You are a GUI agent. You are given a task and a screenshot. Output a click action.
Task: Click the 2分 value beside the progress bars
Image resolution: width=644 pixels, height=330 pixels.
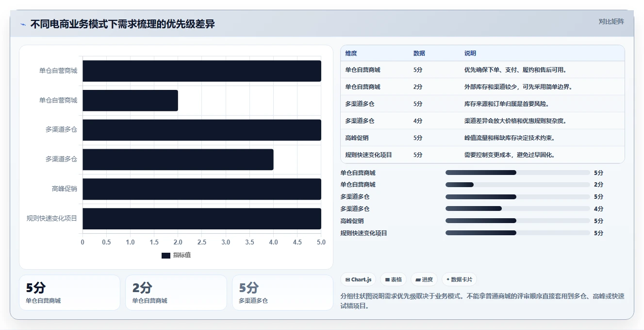pyautogui.click(x=598, y=185)
